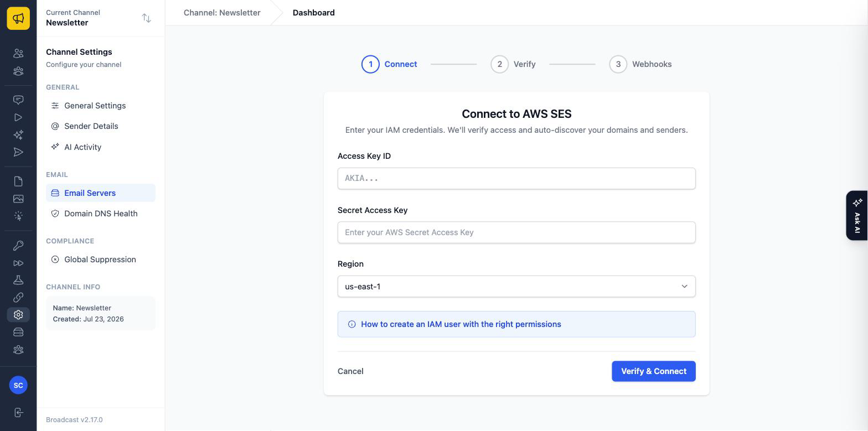The width and height of the screenshot is (868, 431).
Task: Open AI Activity settings page
Action: click(101, 147)
